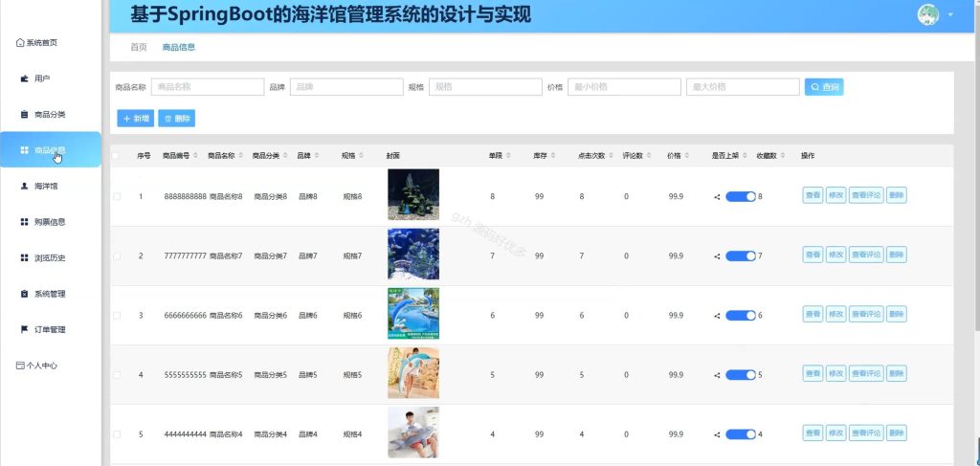Image resolution: width=980 pixels, height=466 pixels.
Task: Toggle the 是否上架 switch for row 1
Action: [x=741, y=196]
